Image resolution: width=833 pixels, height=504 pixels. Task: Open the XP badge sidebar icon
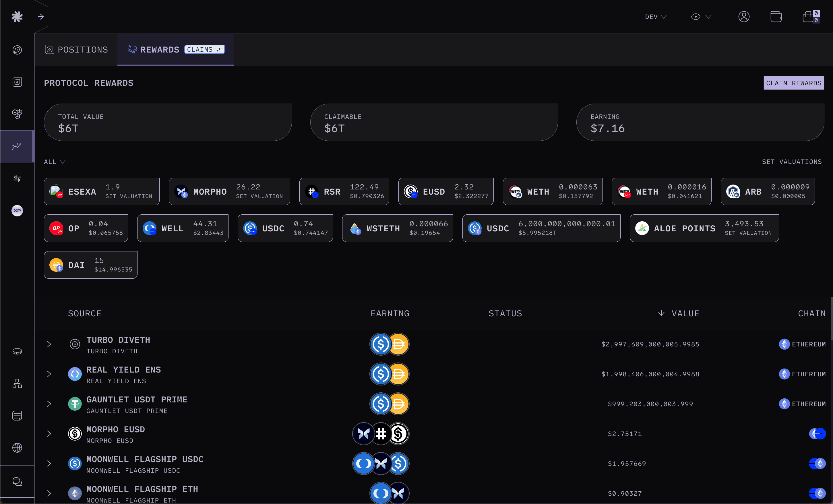pos(17,210)
